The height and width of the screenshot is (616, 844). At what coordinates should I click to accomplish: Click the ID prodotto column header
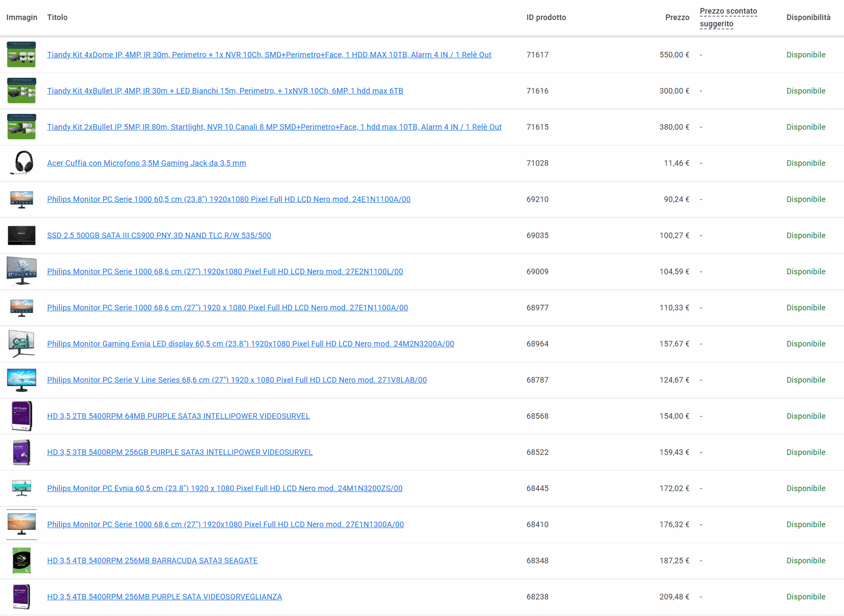pos(546,18)
